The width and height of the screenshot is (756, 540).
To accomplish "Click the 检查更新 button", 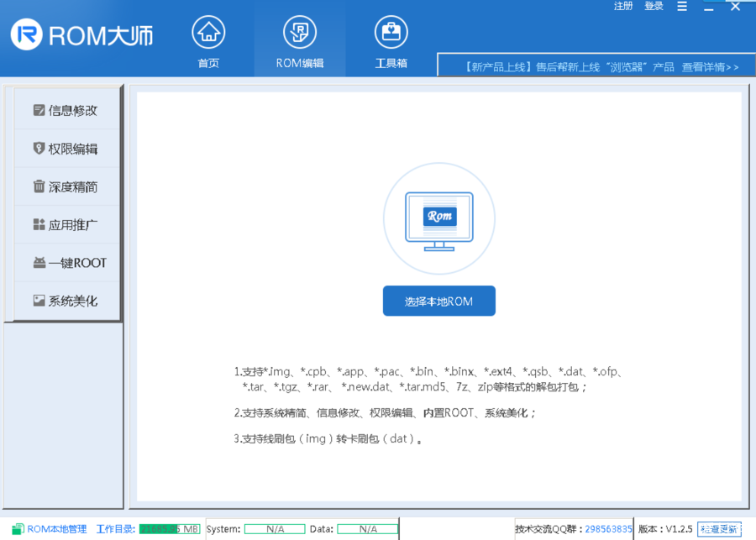I will tap(719, 529).
